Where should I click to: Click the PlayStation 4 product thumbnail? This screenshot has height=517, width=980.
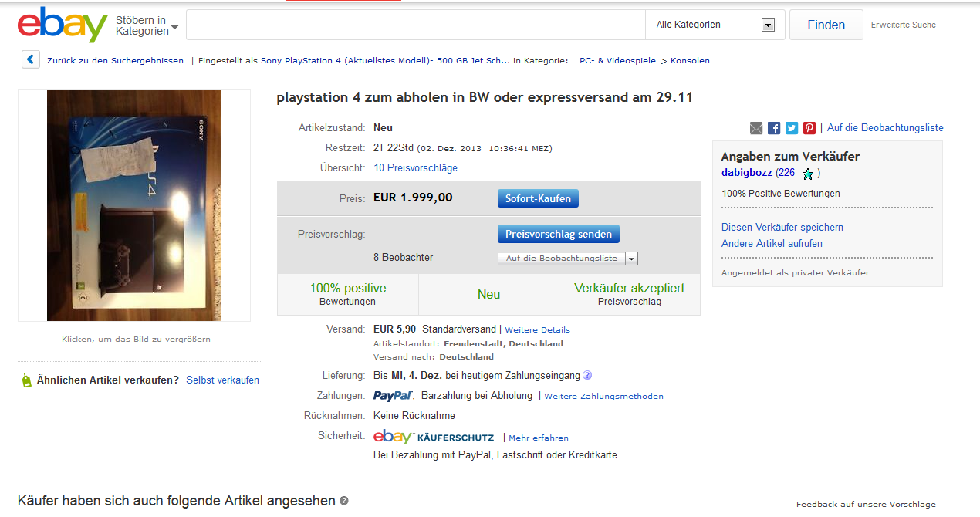[133, 205]
